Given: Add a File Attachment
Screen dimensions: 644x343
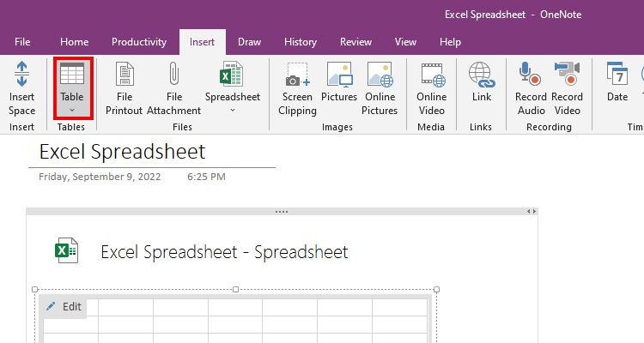Looking at the screenshot, I should click(x=174, y=88).
